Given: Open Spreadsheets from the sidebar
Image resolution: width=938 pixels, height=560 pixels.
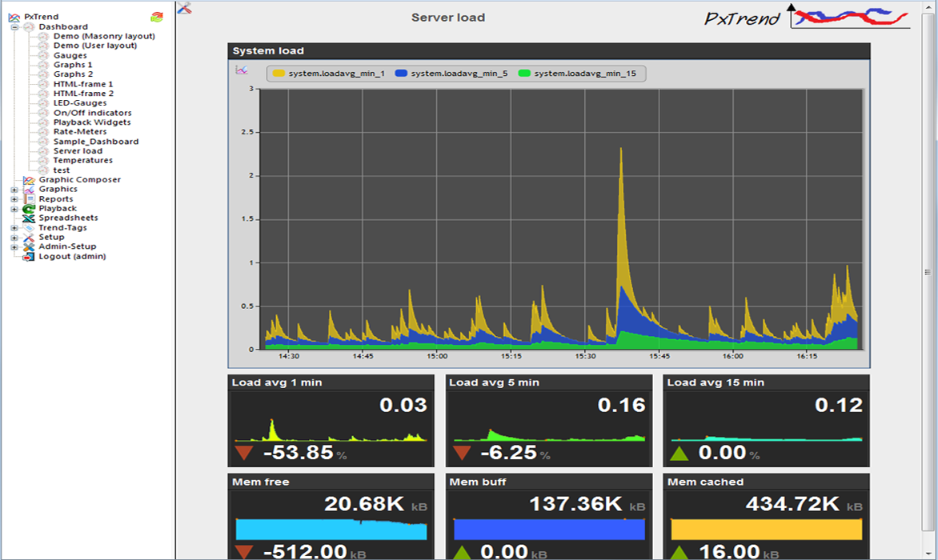Looking at the screenshot, I should coord(68,218).
